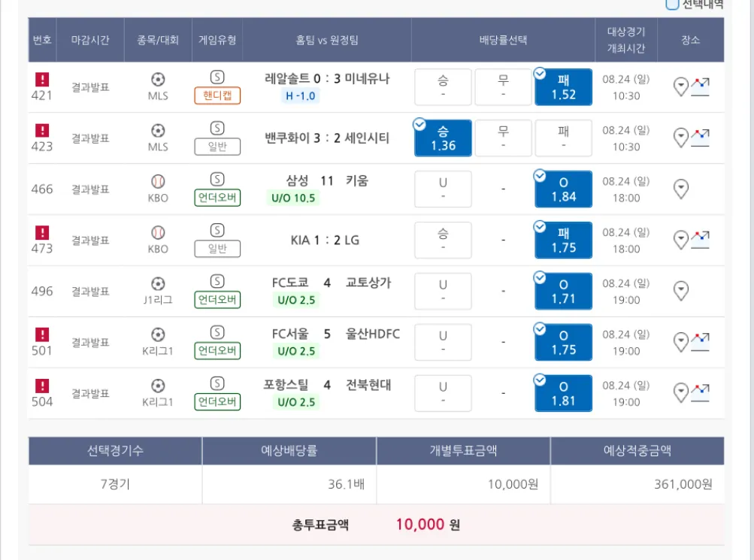Open the trend chart icon for match 504

coord(701,390)
